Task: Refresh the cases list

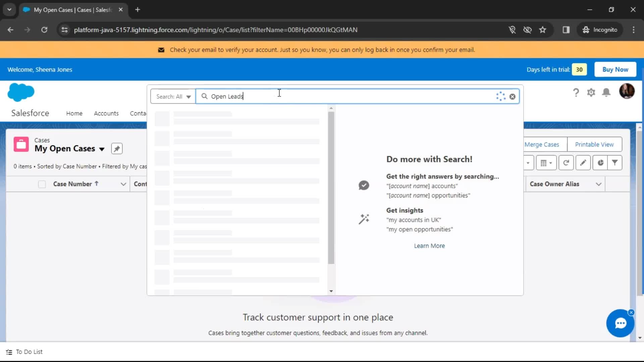Action: [566, 163]
